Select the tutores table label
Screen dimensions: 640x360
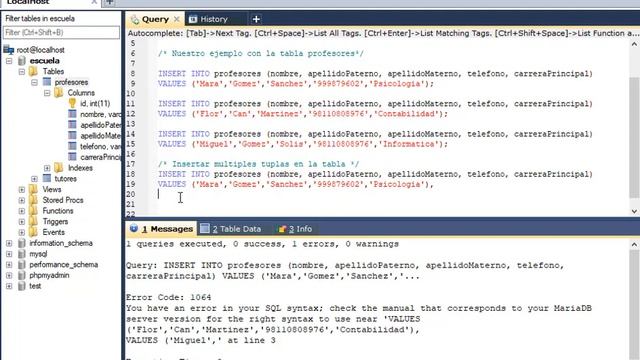pos(65,179)
